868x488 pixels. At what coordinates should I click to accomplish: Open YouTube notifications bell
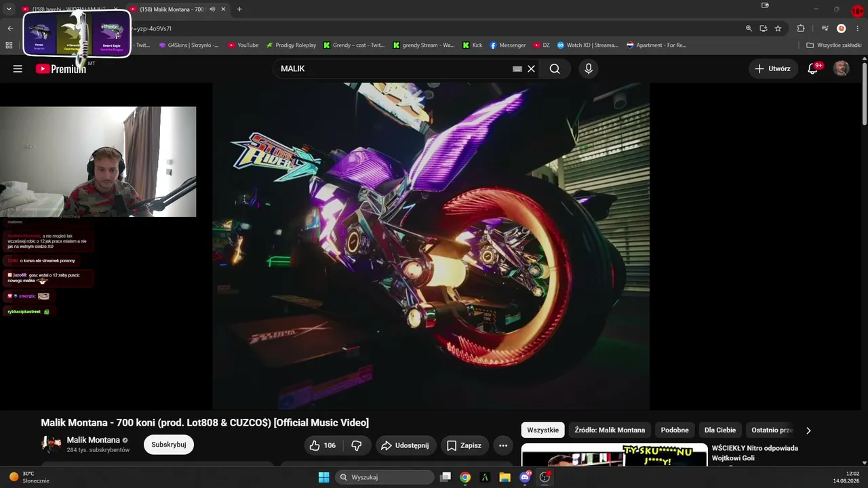812,68
